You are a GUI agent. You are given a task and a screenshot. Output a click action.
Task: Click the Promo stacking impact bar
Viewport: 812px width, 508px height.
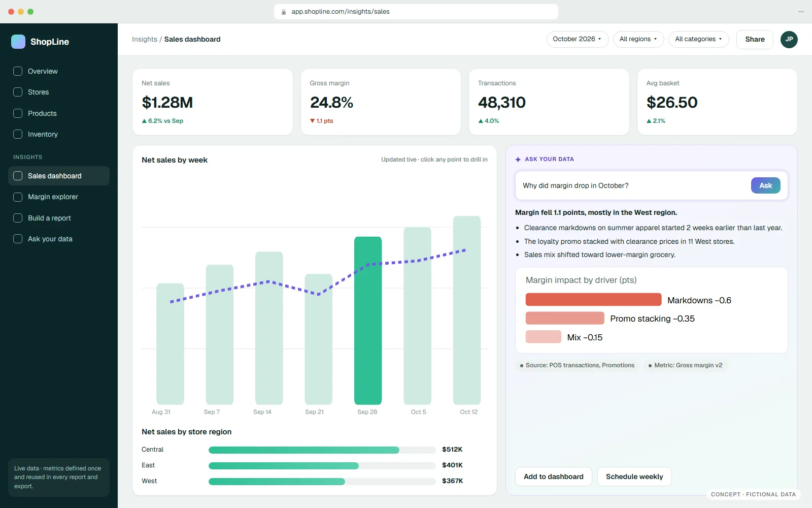coord(565,319)
